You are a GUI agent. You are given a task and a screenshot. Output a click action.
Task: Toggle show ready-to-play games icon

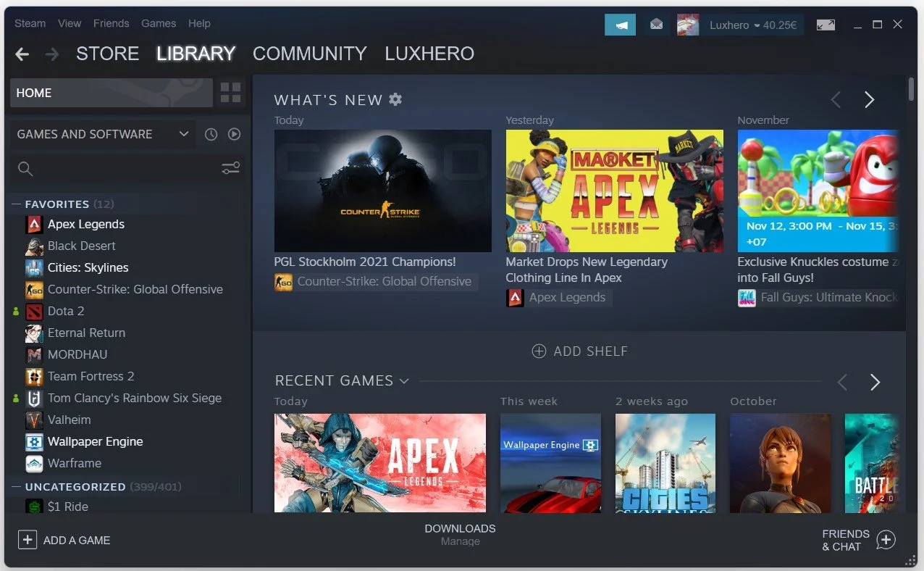coord(234,134)
